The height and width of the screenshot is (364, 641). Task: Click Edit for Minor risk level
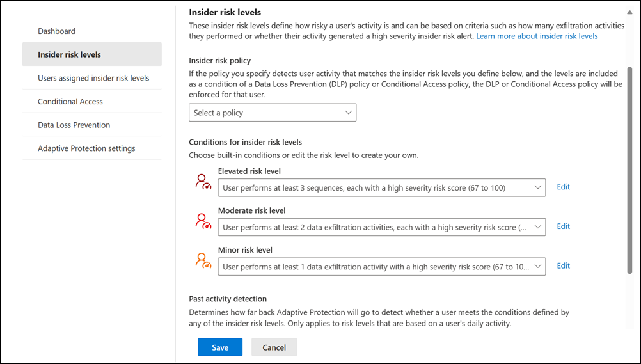[563, 266]
